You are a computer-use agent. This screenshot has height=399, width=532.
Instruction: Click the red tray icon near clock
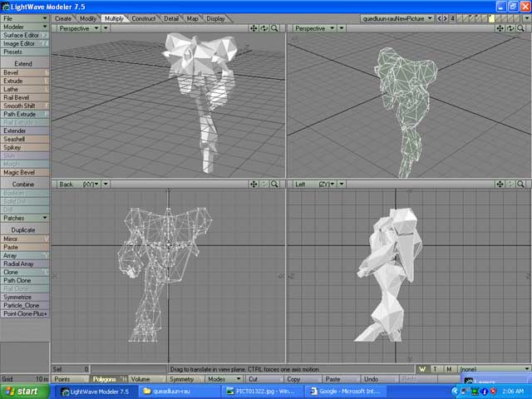(x=493, y=392)
